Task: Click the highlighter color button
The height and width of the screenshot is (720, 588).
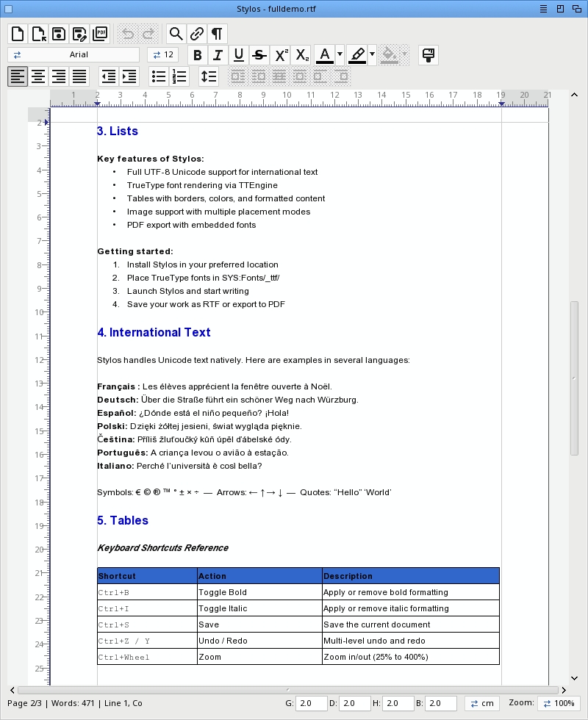Action: coord(357,55)
